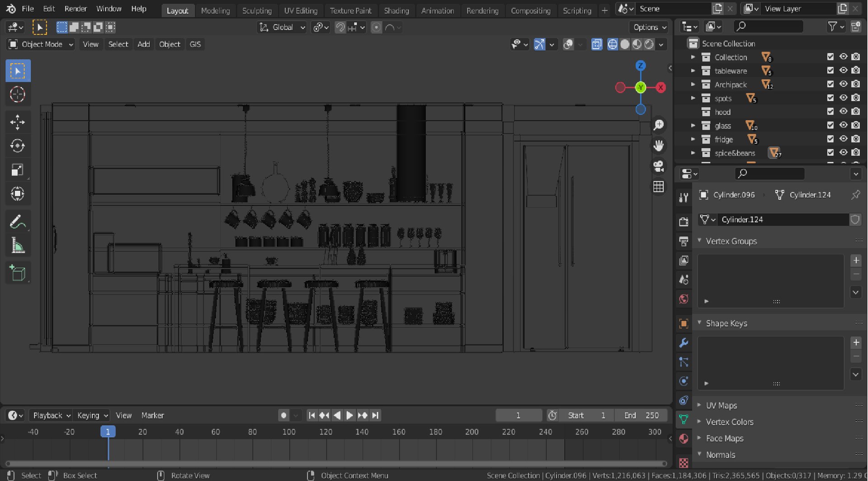
Task: Click the Options button
Action: click(x=649, y=27)
